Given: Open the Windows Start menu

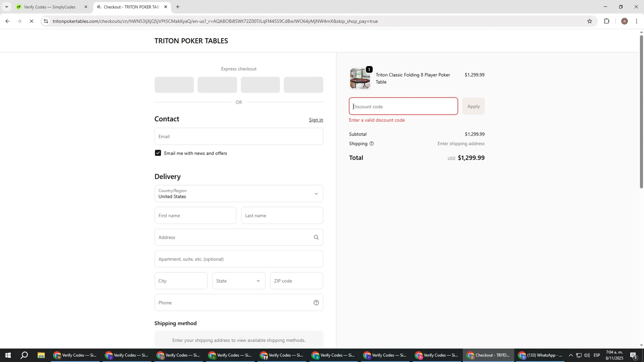Looking at the screenshot, I should pyautogui.click(x=7, y=355).
